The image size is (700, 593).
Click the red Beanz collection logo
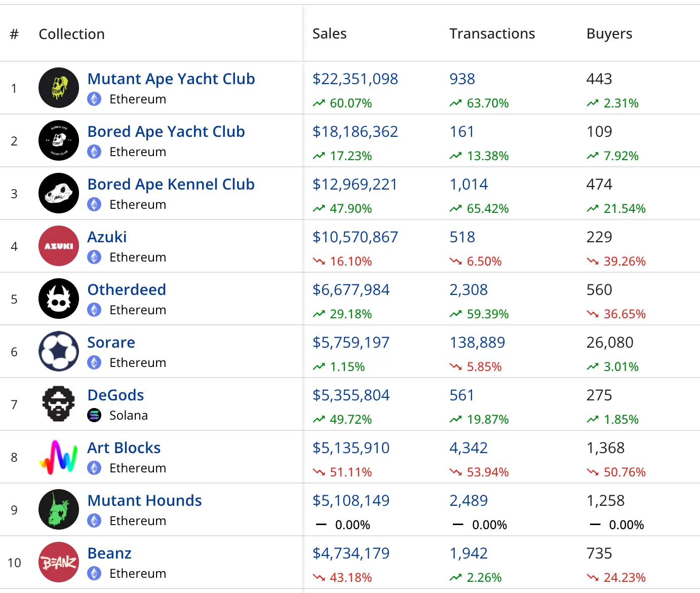point(59,562)
